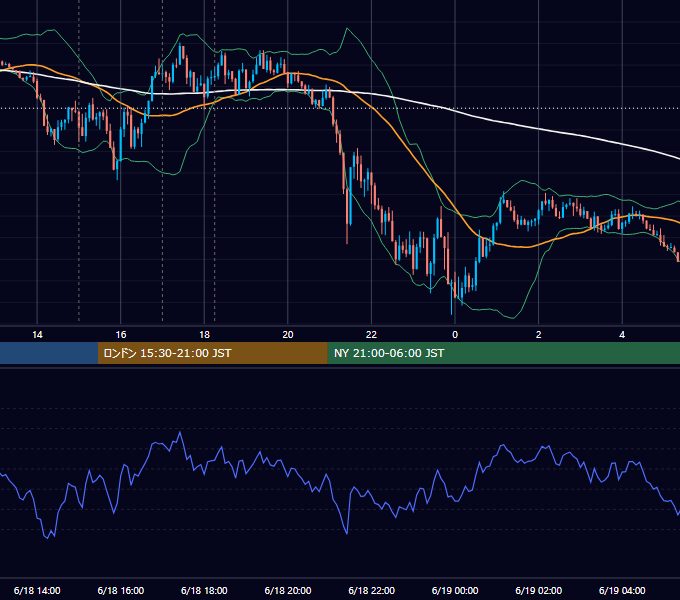The width and height of the screenshot is (680, 600).
Task: Click the 20 hour label on price chart axis
Action: [288, 335]
